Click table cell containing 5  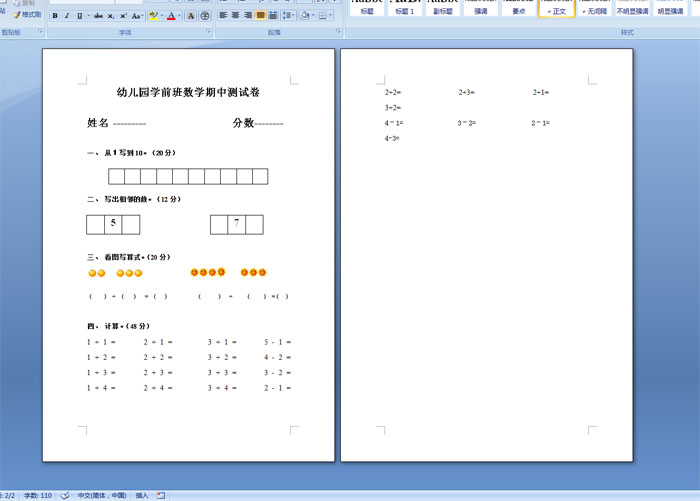coord(113,225)
